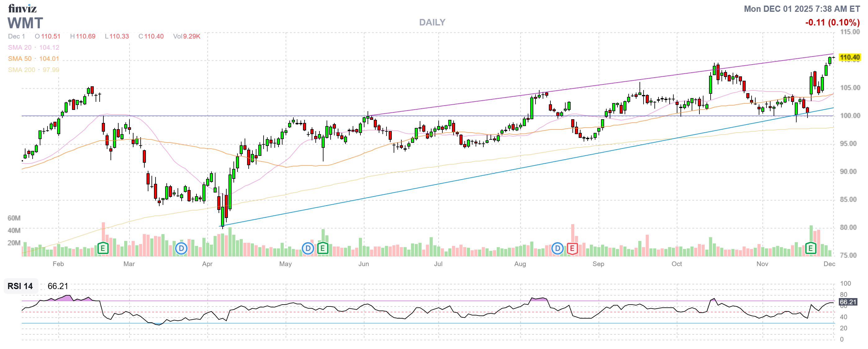Click the yellow 110.40 current price tag
868x349 pixels.
pyautogui.click(x=849, y=57)
